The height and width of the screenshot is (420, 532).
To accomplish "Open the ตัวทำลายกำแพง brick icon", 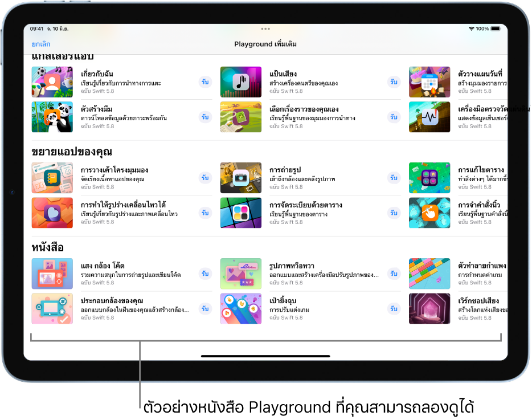I will [429, 274].
